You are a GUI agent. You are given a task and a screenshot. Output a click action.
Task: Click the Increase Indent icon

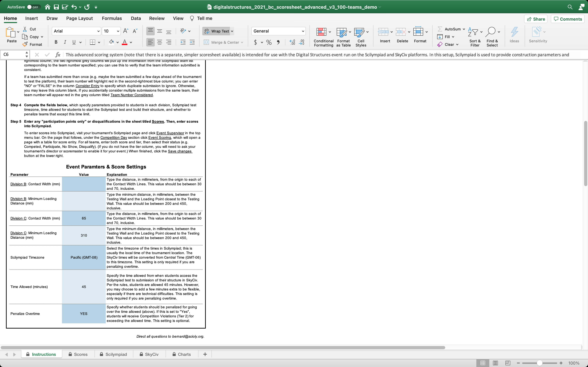click(192, 42)
